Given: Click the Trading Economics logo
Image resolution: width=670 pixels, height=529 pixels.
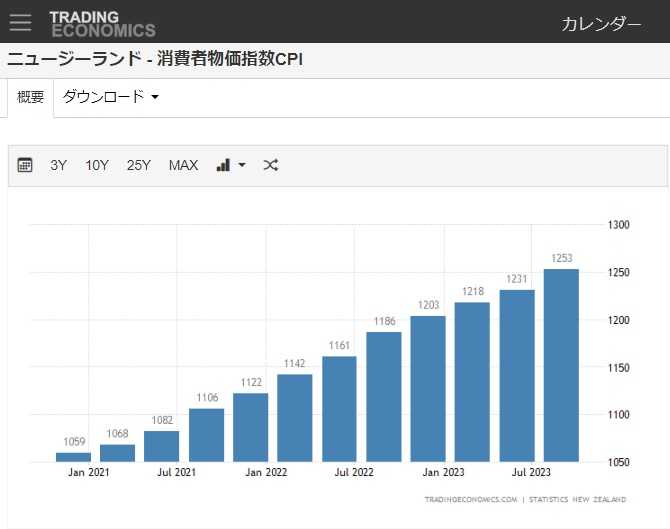Looking at the screenshot, I should [102, 23].
